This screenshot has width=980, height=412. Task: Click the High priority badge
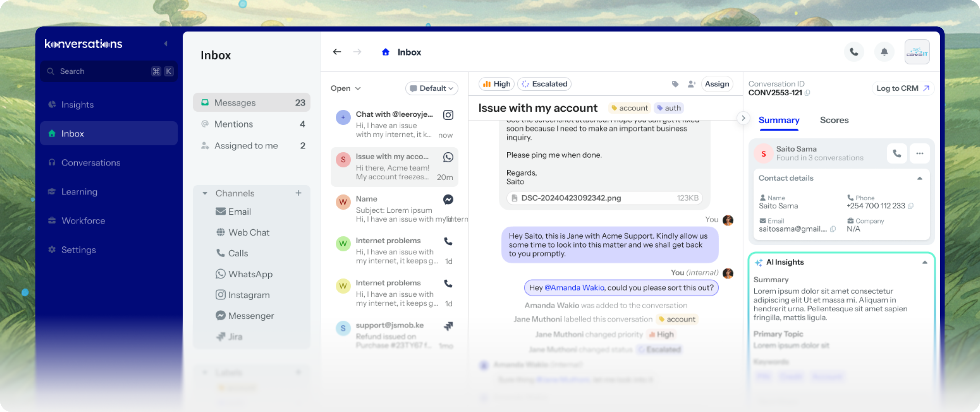click(497, 84)
